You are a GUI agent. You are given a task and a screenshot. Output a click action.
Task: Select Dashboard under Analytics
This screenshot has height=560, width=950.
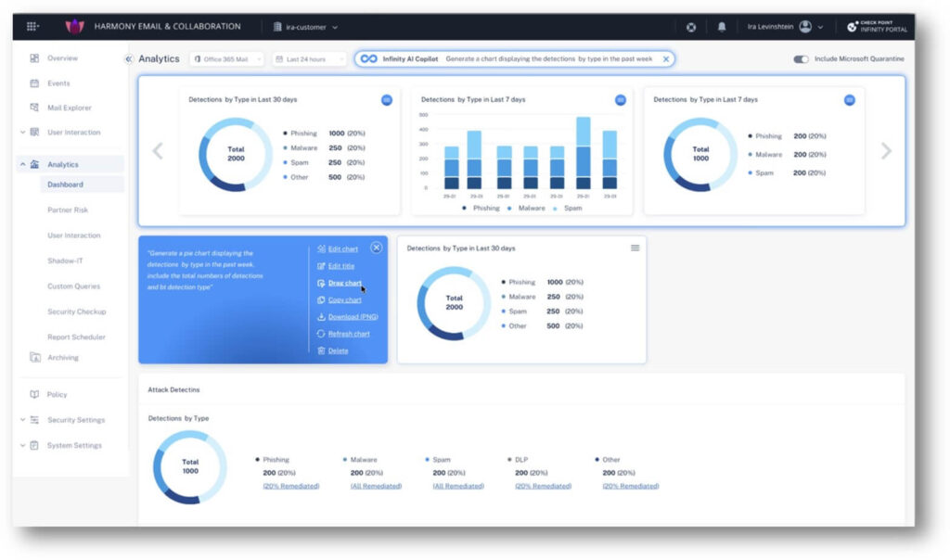(82, 185)
